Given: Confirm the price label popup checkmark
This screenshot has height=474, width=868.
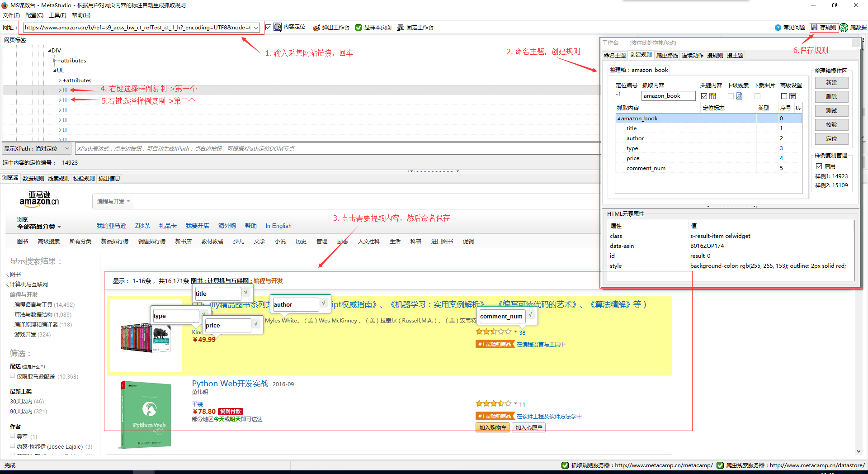Looking at the screenshot, I should coord(256,324).
